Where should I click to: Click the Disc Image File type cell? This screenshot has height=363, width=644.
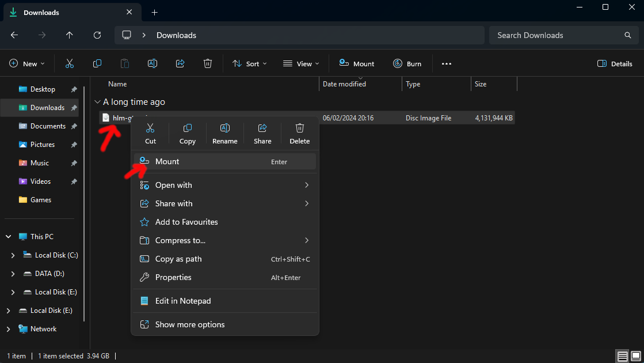click(428, 118)
